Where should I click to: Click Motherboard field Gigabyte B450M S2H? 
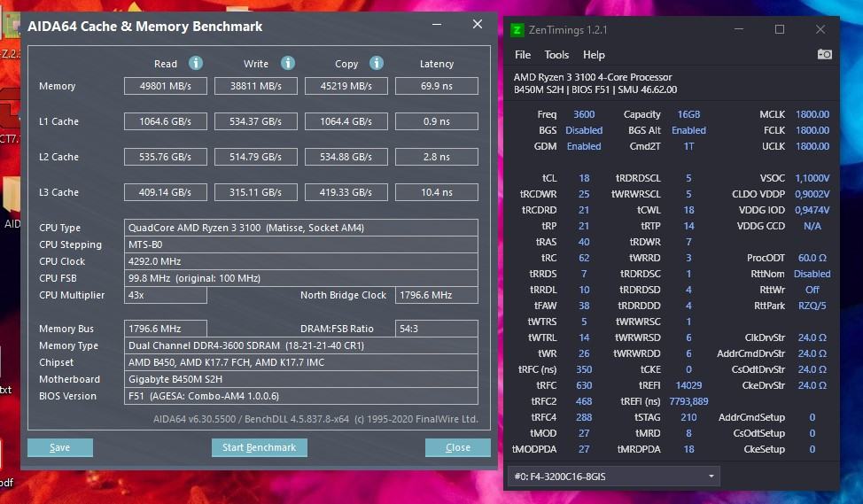[x=301, y=379]
